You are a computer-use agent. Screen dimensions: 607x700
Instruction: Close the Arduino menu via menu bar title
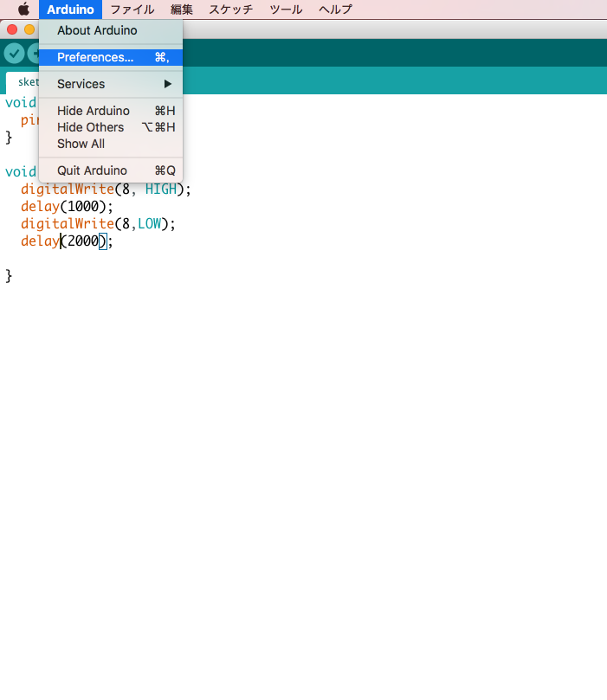pyautogui.click(x=70, y=10)
